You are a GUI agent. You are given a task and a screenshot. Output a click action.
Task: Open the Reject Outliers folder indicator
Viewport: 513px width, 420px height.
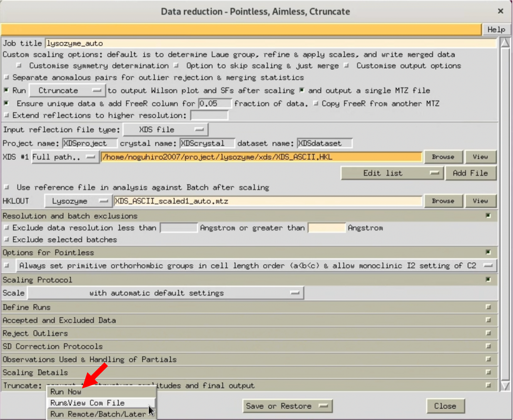click(488, 333)
